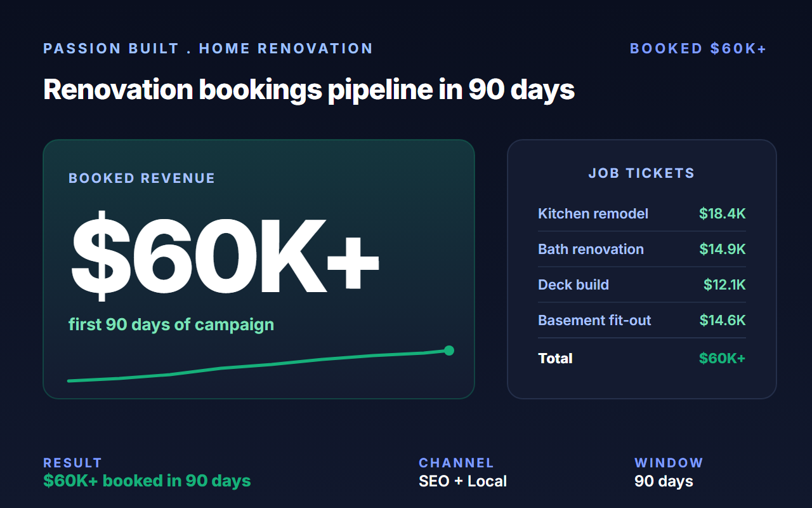This screenshot has height=508, width=812.
Task: Select the 'Basement fit-out' row label
Action: click(594, 321)
